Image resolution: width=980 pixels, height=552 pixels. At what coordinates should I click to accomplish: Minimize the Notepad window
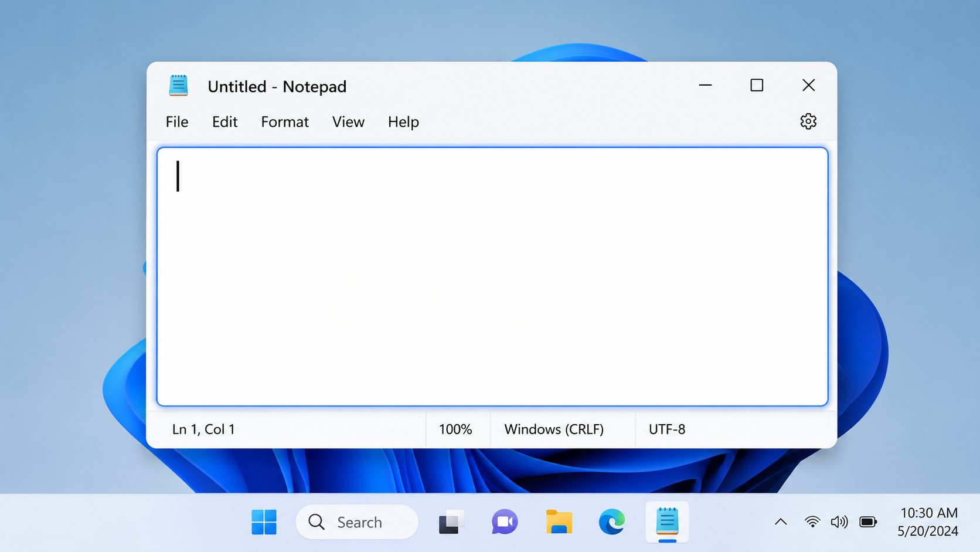coord(705,86)
